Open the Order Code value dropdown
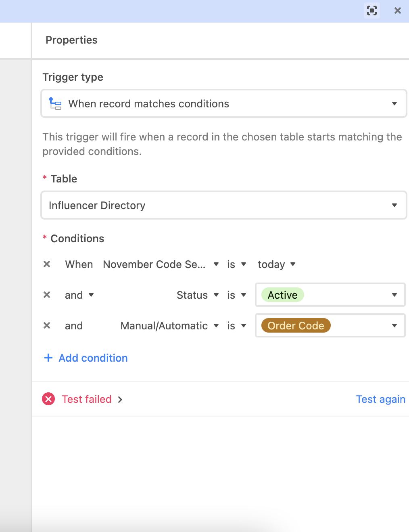The image size is (409, 532). pos(330,325)
